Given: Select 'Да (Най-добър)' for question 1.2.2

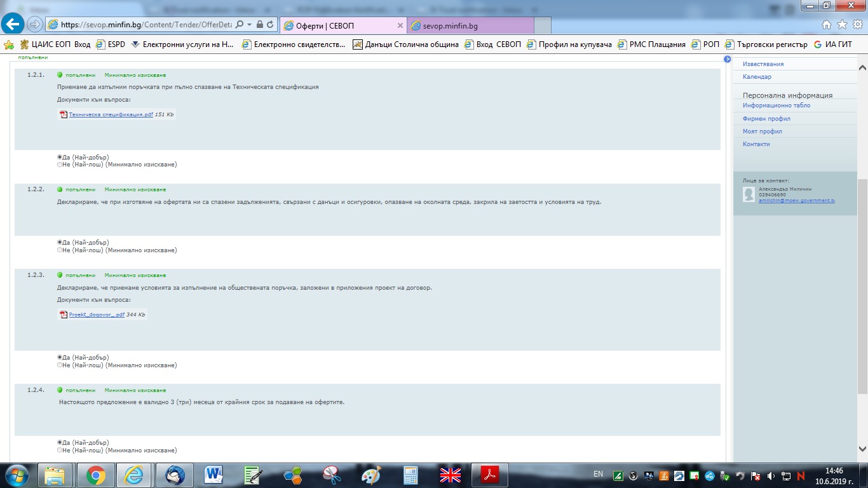Looking at the screenshot, I should 60,243.
